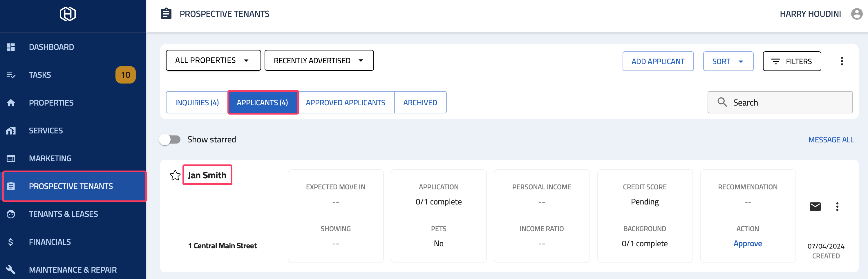868x279 pixels.
Task: Open Services in sidebar
Action: [x=73, y=131]
